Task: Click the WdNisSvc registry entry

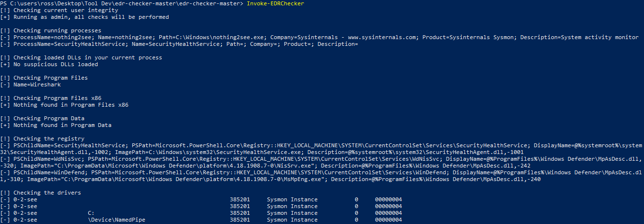Action: tap(321, 162)
